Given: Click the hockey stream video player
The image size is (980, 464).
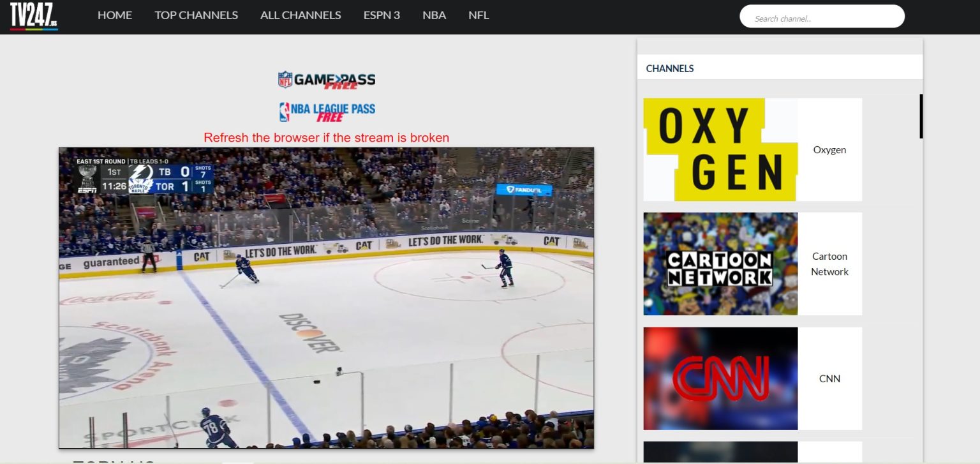Looking at the screenshot, I should click(x=326, y=297).
